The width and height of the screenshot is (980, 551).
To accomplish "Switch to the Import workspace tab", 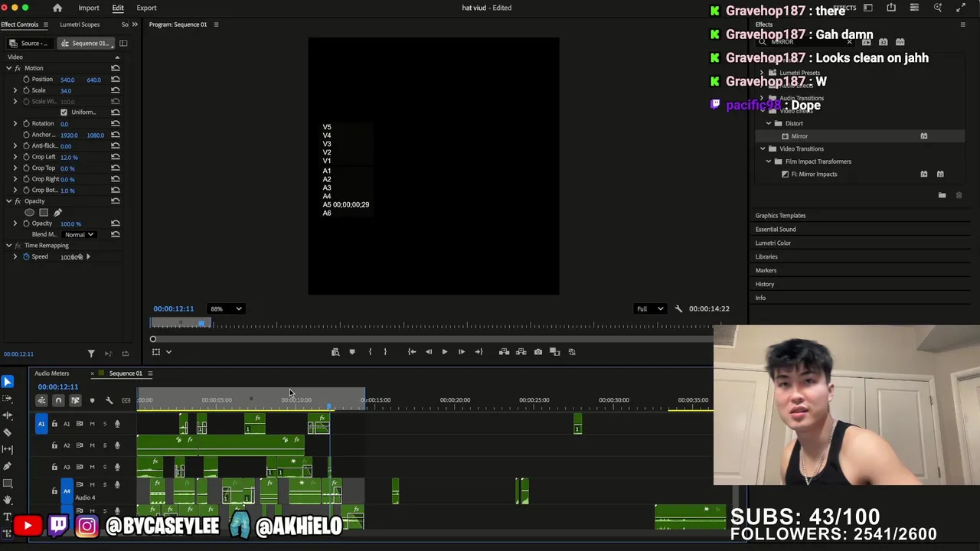I will [89, 8].
